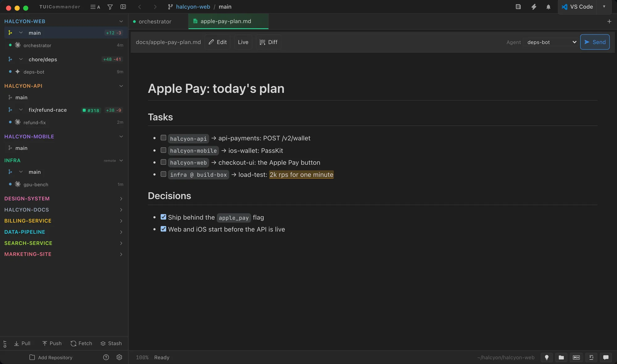Uncheck Web and iOS start before API

164,229
